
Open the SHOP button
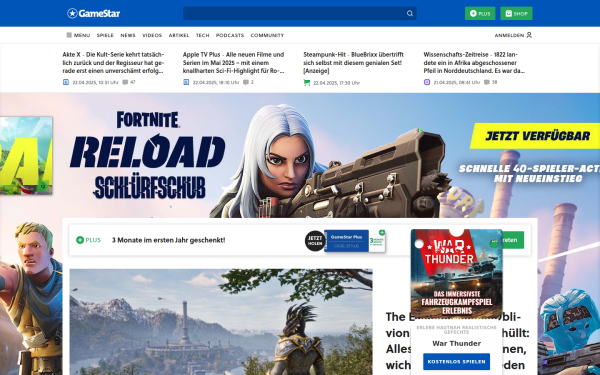coord(516,13)
